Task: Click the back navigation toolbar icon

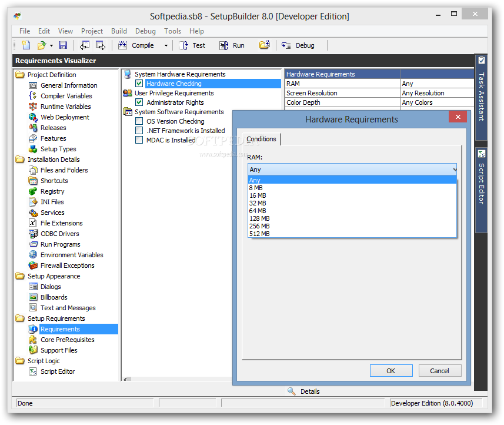Action: [x=85, y=45]
